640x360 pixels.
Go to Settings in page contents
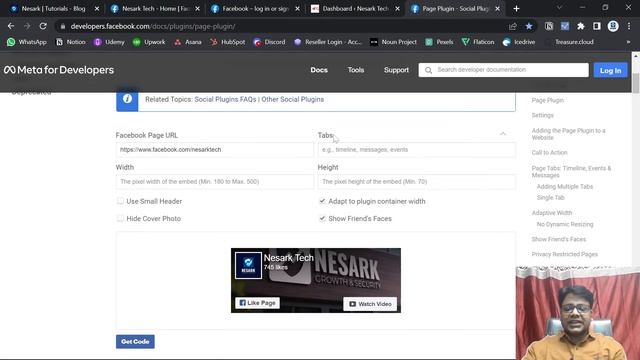[542, 116]
